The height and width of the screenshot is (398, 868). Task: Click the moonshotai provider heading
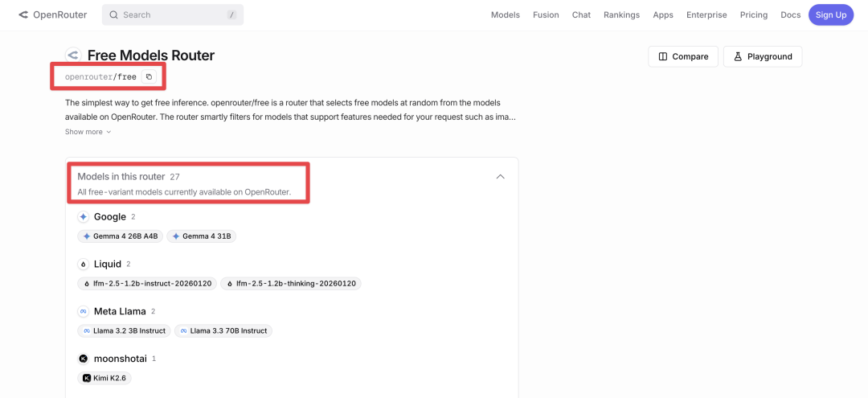click(120, 359)
